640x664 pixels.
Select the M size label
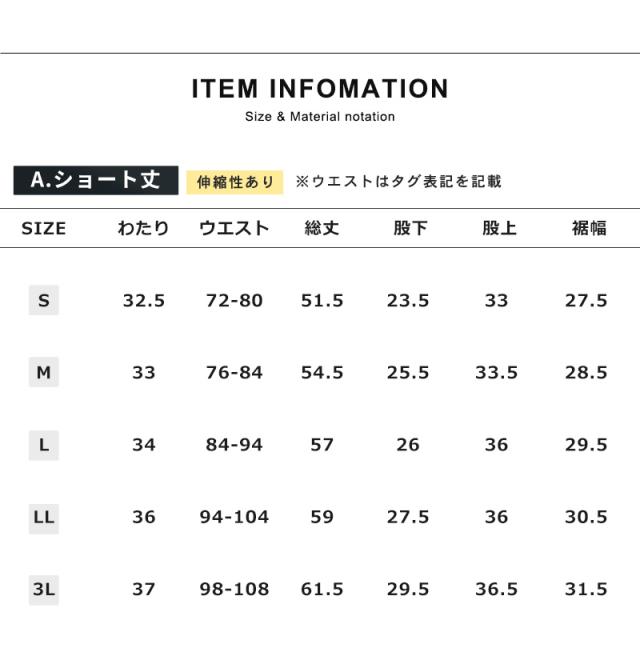[44, 372]
